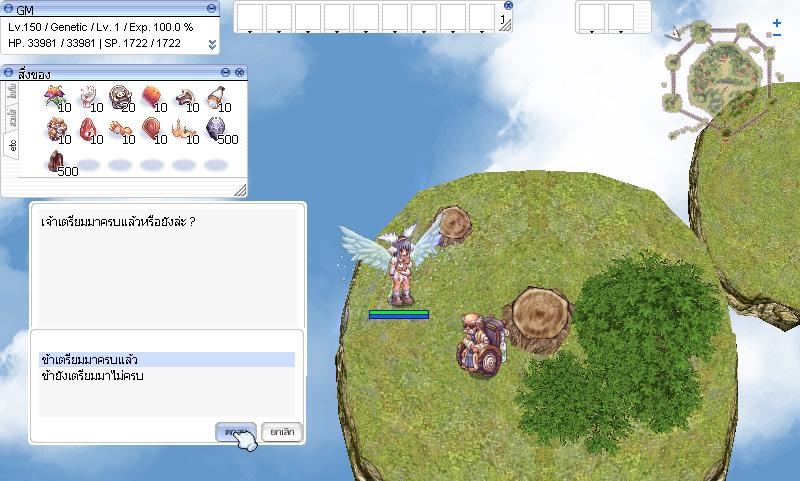Click the hotkey bar page number 1

pos(503,19)
